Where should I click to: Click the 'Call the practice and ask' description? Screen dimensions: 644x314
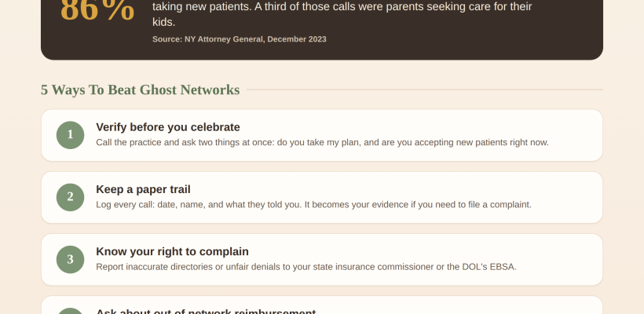click(x=323, y=142)
